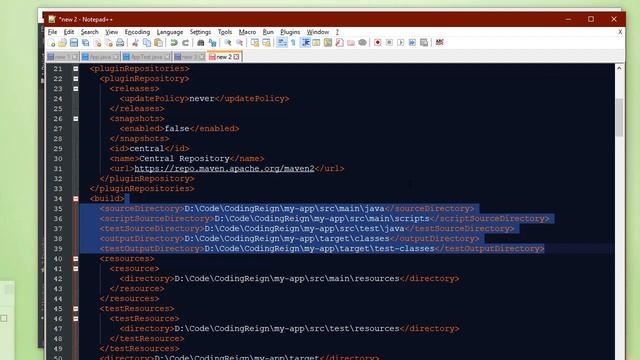Viewport: 640px width, 360px height.
Task: Open the Settings menu
Action: click(200, 32)
